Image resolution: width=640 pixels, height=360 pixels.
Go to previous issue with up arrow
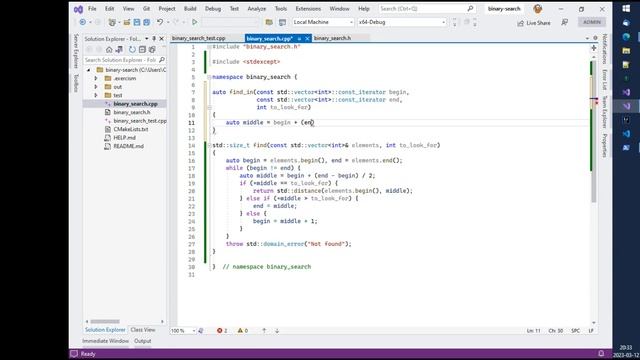click(x=264, y=331)
